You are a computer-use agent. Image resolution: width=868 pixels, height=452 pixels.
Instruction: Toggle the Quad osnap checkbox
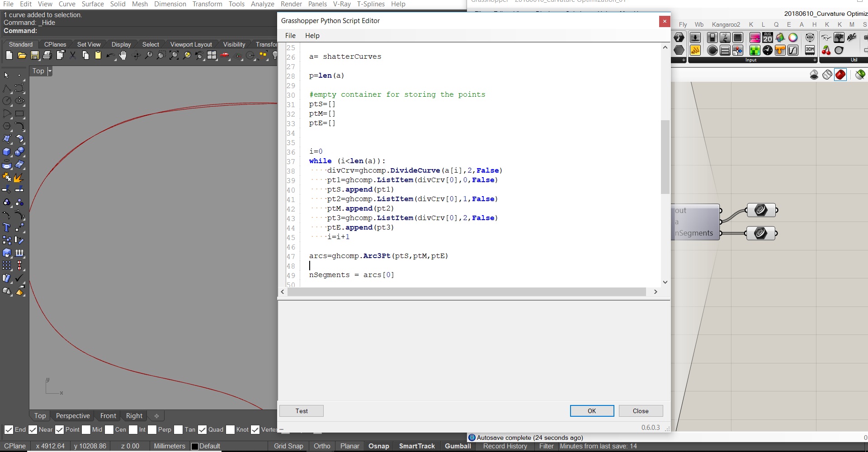click(x=202, y=429)
